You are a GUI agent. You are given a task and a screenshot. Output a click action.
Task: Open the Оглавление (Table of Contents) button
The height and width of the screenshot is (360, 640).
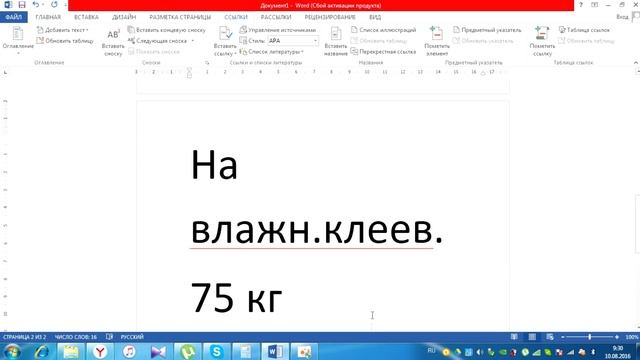[x=18, y=40]
